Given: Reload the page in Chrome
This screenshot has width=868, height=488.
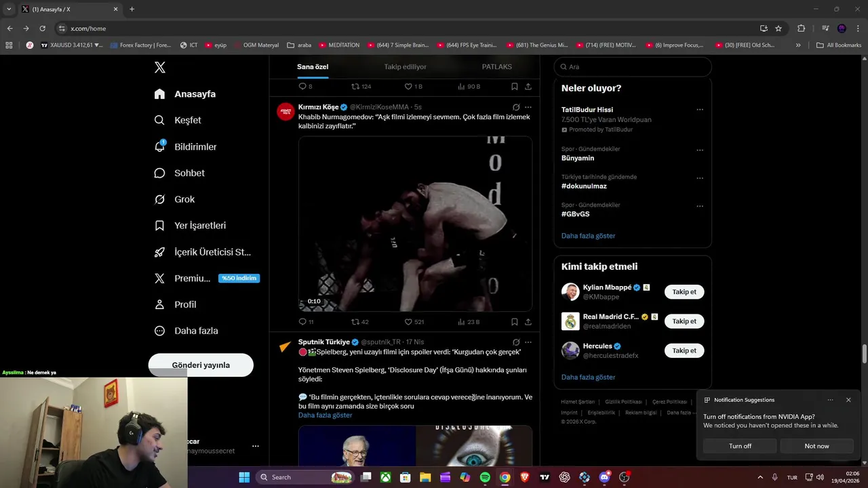Looking at the screenshot, I should click(x=42, y=28).
